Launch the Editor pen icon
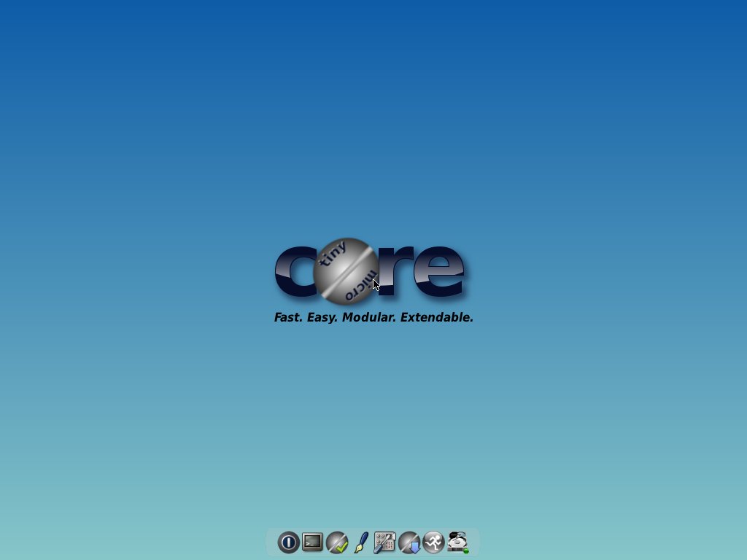 [x=361, y=542]
